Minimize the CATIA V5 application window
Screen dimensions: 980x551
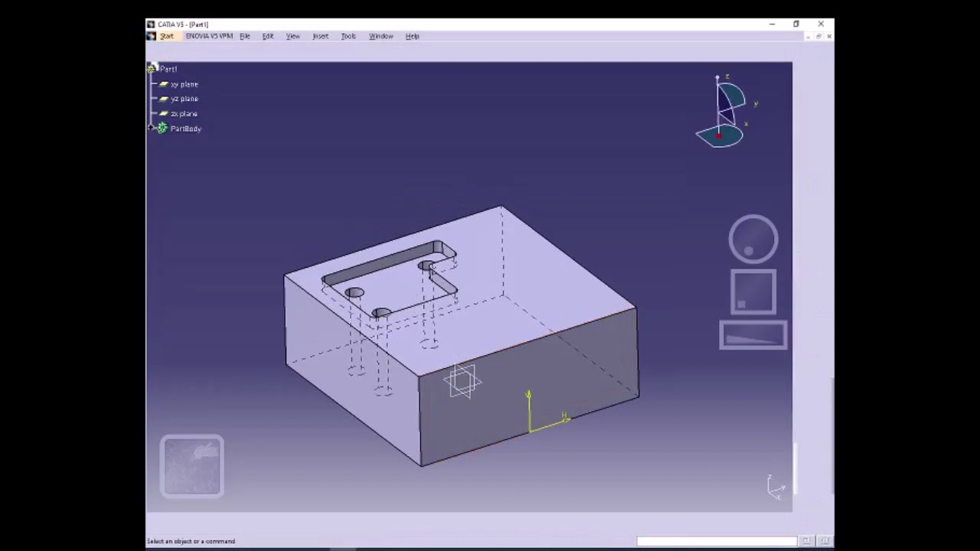[772, 24]
